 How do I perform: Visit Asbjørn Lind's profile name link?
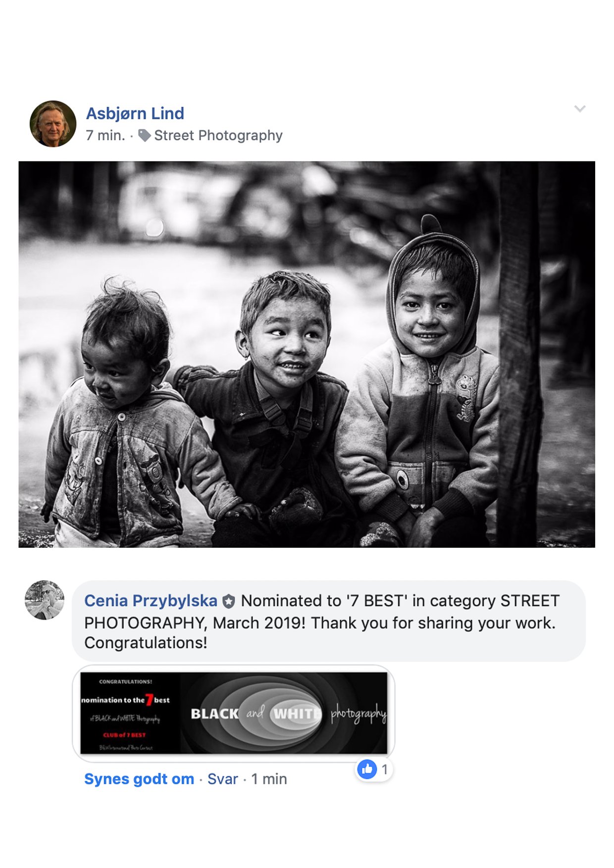tap(135, 113)
